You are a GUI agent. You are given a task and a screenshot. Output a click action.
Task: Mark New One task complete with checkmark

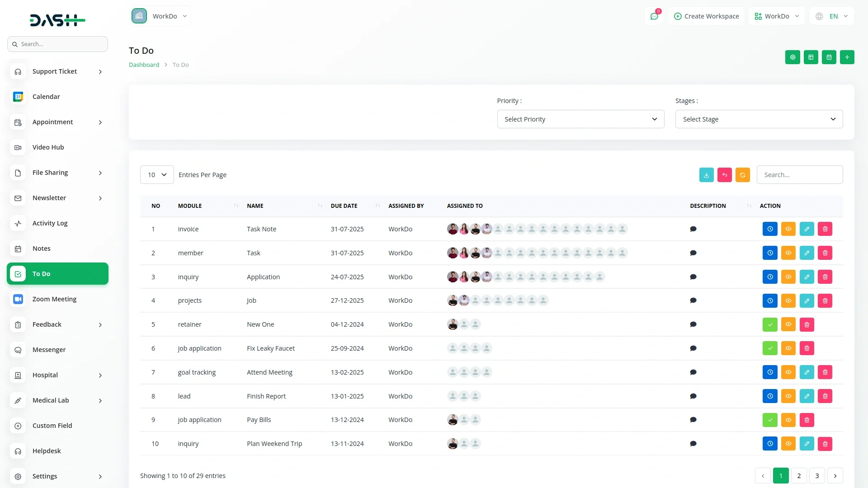click(770, 324)
